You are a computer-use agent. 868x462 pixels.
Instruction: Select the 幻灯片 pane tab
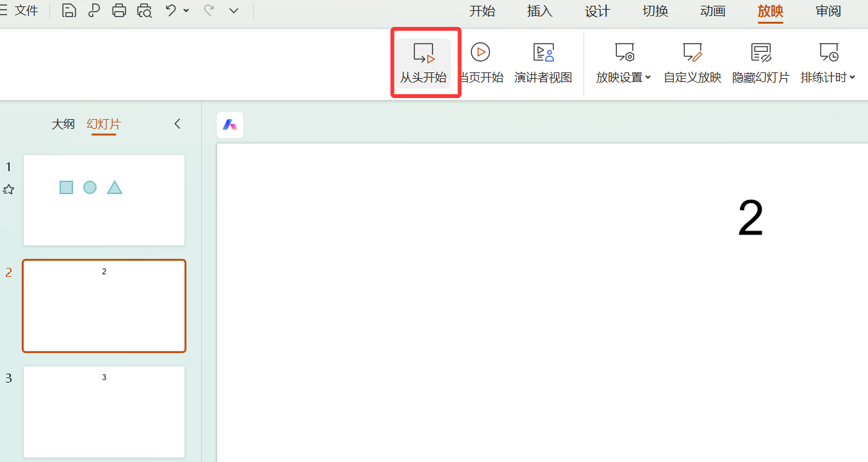104,124
